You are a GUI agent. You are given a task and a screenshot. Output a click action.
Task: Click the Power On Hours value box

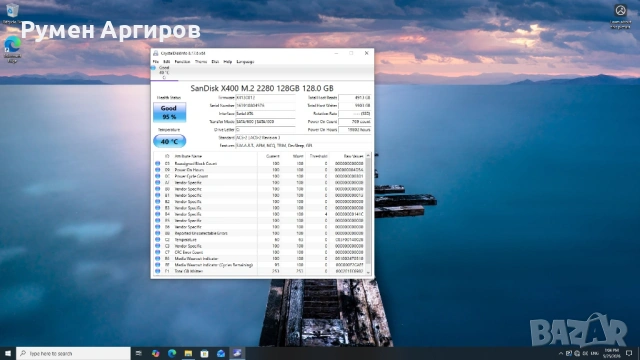coord(355,129)
